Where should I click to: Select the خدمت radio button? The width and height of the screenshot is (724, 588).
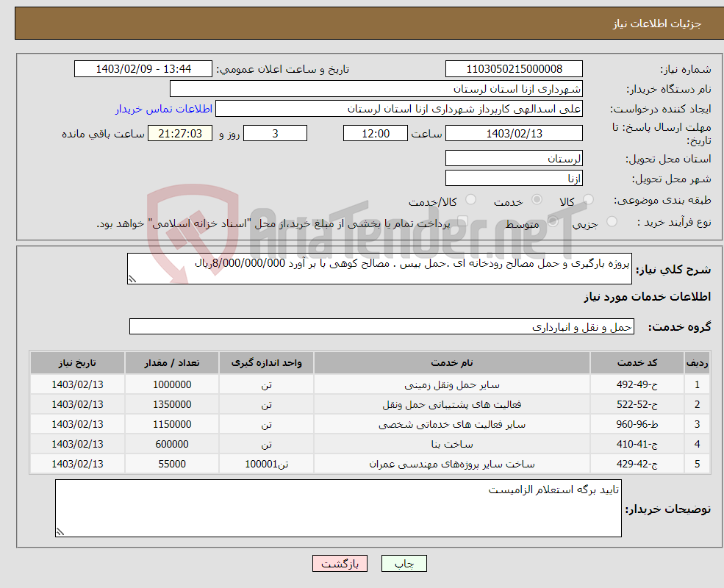coord(537,199)
